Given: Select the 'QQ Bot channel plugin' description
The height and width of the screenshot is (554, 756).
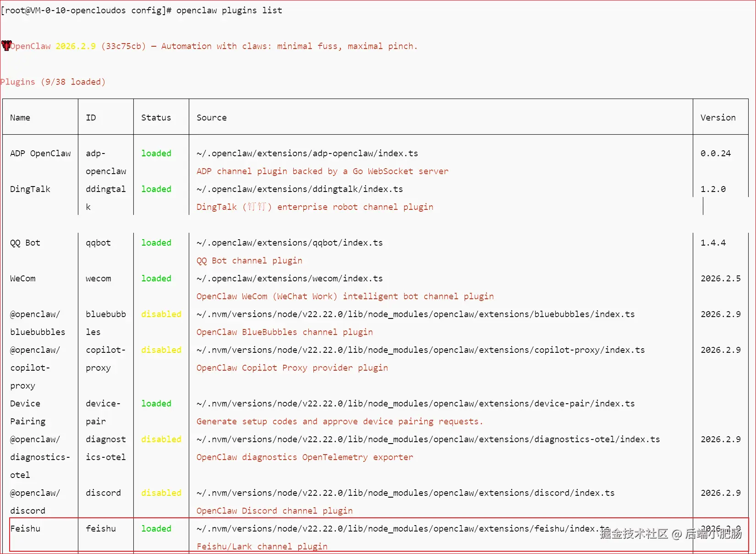Looking at the screenshot, I should 249,261.
